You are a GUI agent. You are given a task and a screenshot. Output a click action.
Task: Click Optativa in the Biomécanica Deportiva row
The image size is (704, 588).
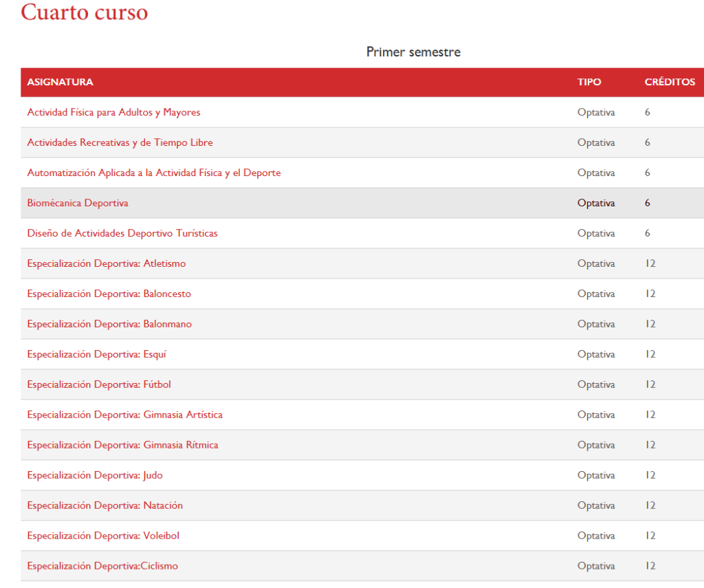pyautogui.click(x=596, y=203)
